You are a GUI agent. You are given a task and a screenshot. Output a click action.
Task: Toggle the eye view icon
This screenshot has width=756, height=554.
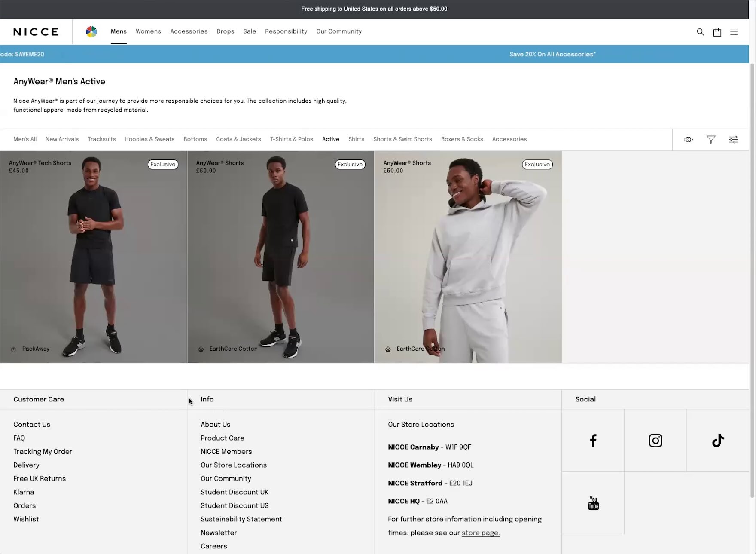pyautogui.click(x=688, y=139)
